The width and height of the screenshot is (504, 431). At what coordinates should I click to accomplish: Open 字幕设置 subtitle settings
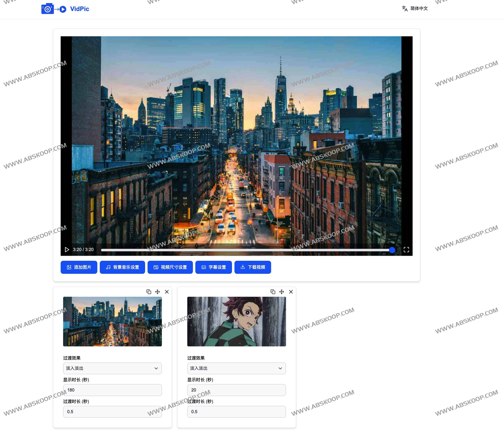(214, 267)
